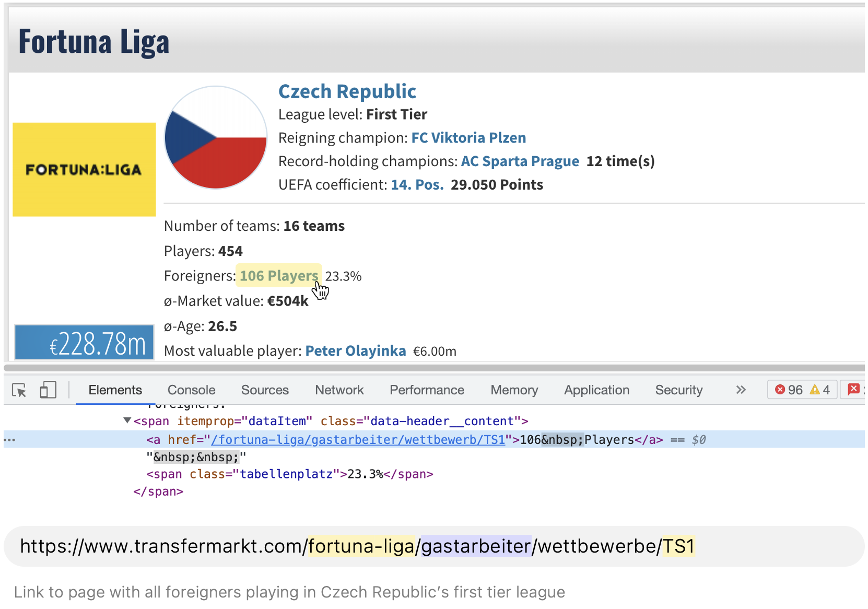Toggle the device toolbar icon
868x609 pixels.
(48, 390)
